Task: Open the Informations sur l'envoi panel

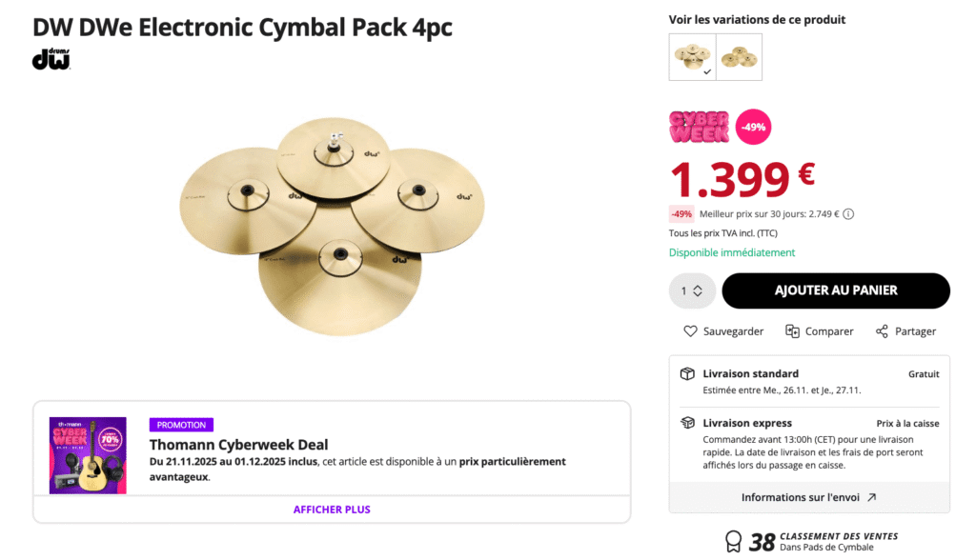Action: 811,496
